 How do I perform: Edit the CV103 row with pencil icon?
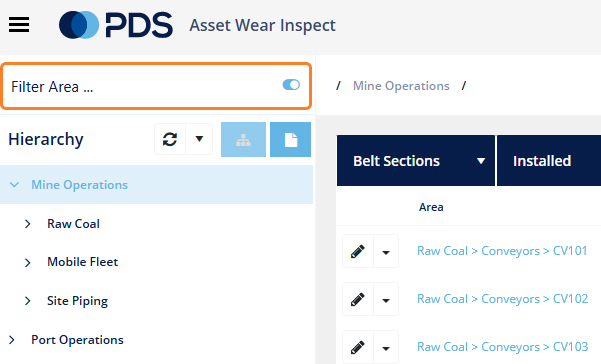click(x=358, y=348)
